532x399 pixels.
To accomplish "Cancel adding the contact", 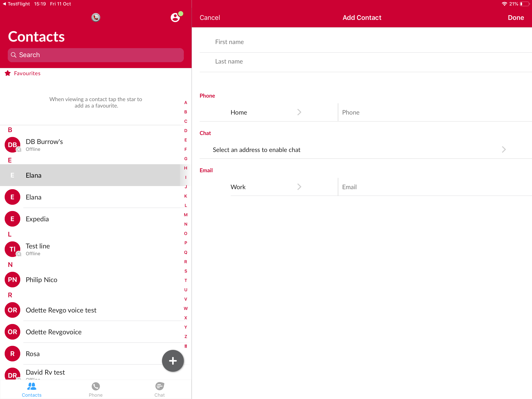I will click(x=210, y=18).
